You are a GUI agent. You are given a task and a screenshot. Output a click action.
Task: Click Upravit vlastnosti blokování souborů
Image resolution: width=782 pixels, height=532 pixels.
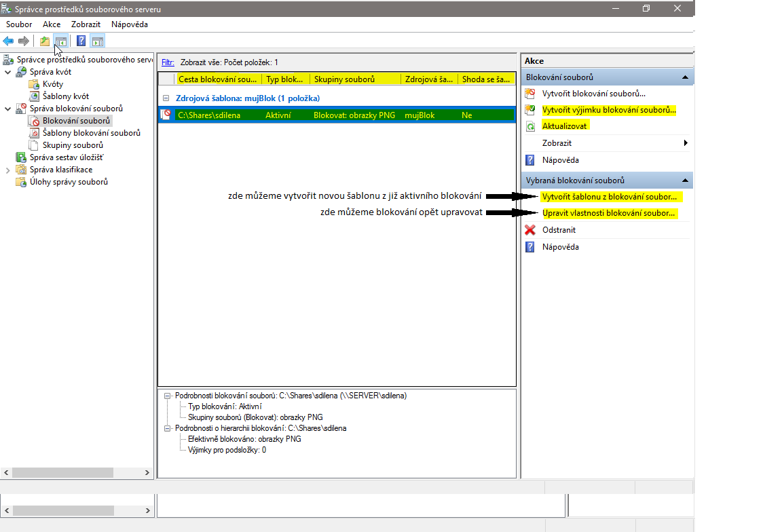coord(609,213)
